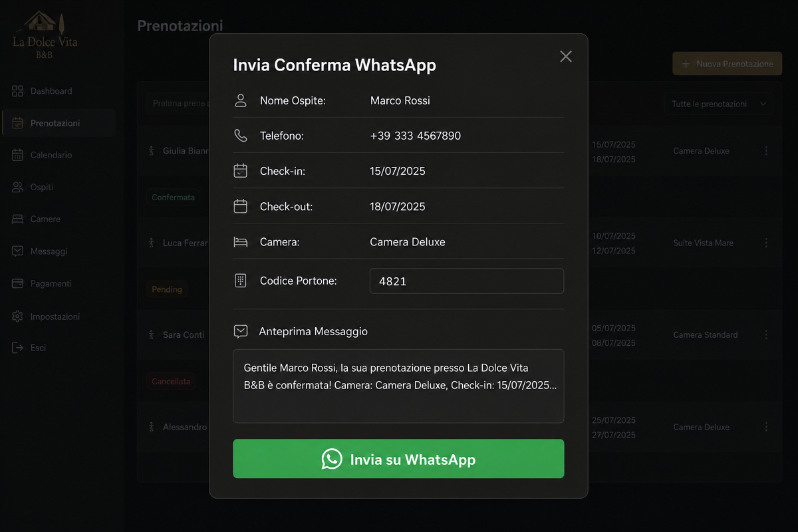Click the plus icon in Nuova Prenotazione

click(686, 64)
